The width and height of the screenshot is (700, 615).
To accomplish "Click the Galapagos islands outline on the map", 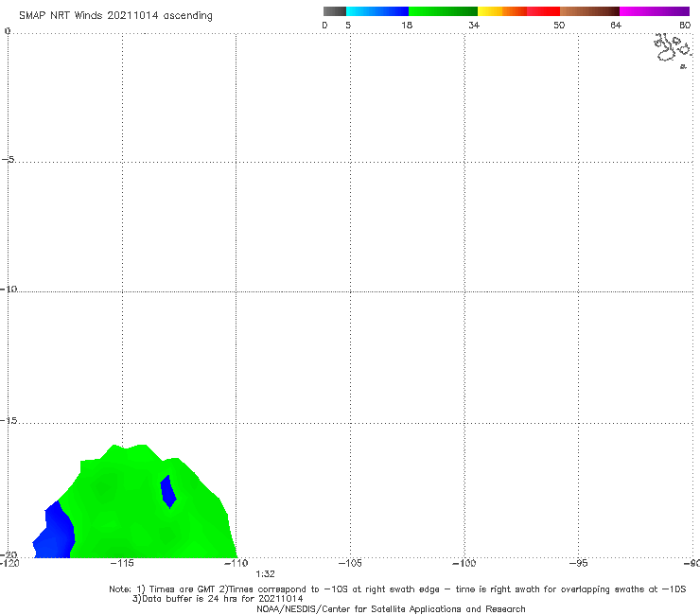I will point(674,49).
